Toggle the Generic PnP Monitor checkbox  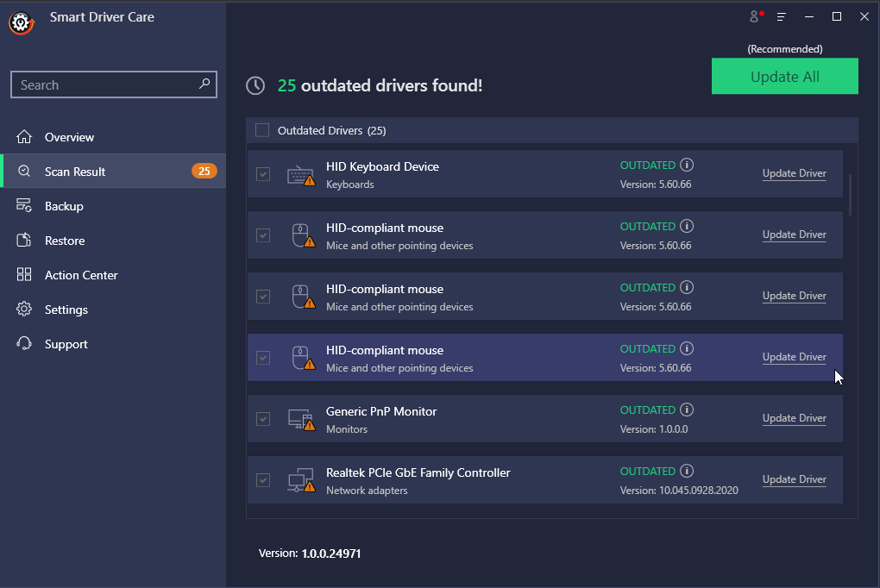(263, 418)
